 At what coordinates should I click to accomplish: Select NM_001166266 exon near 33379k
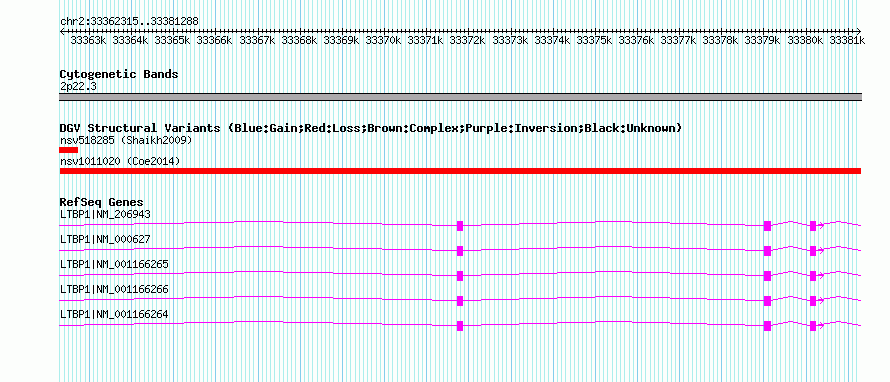pyautogui.click(x=767, y=301)
